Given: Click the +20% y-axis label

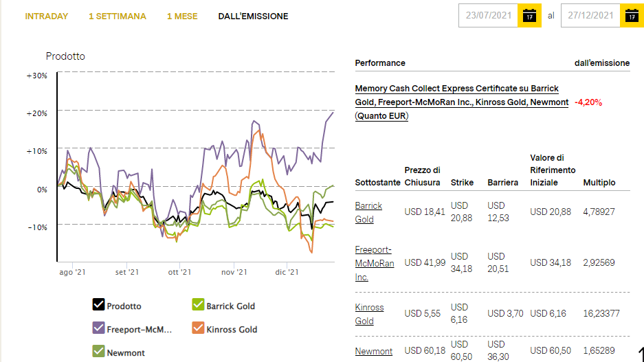Looking at the screenshot, I should 36,113.
